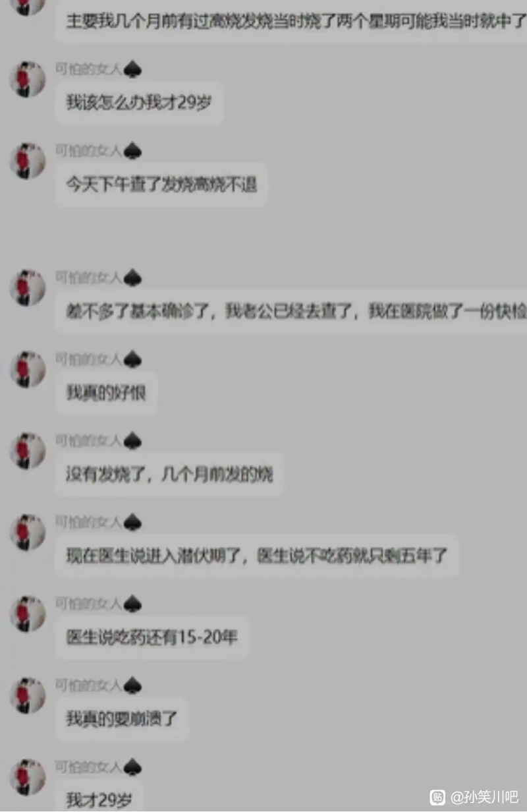
Task: Tap avatar next to 我真的好恨 message
Action: point(27,369)
